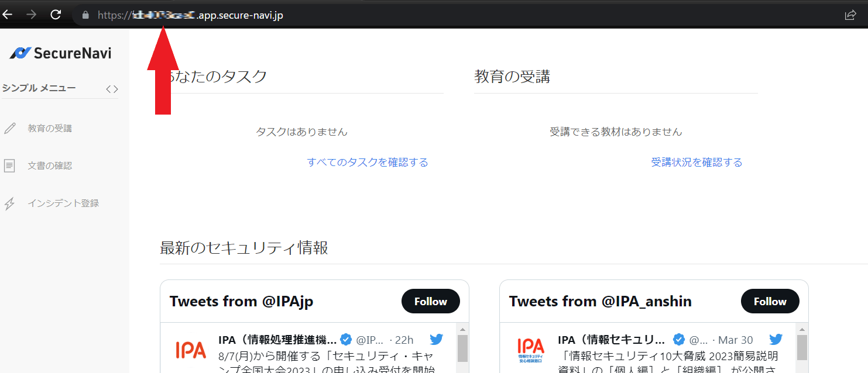Image resolution: width=868 pixels, height=373 pixels.
Task: Open the Tweets from @IPAjp heading
Action: pyautogui.click(x=242, y=301)
